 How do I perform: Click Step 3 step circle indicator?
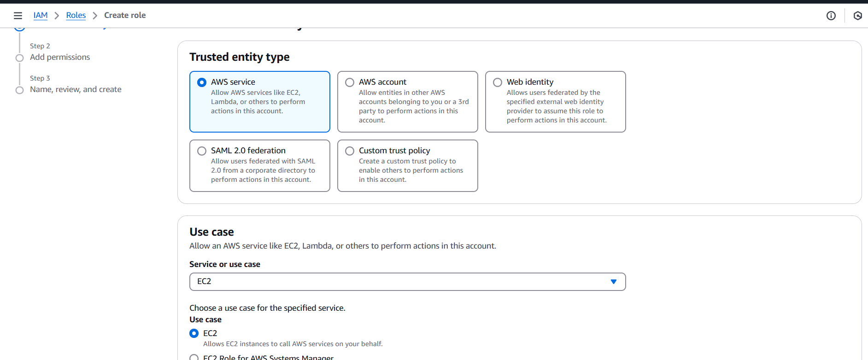click(19, 90)
